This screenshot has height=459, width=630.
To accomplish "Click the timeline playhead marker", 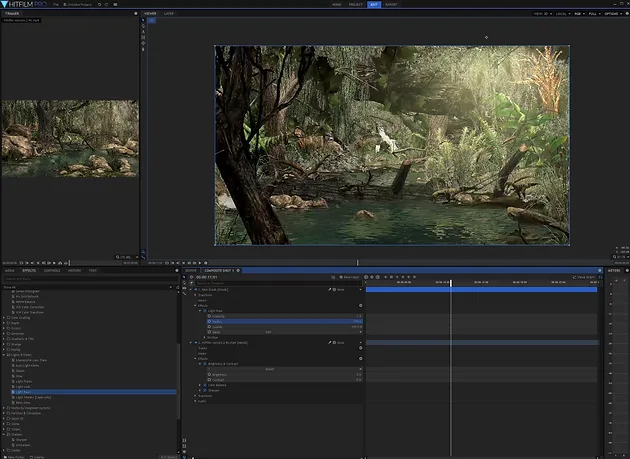I will (x=451, y=283).
